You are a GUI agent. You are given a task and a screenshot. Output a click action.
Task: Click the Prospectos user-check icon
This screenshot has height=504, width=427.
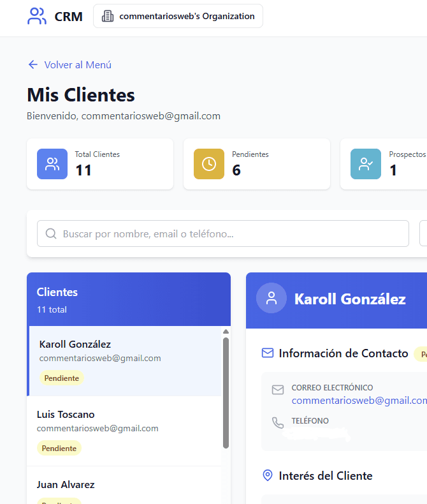(x=366, y=164)
